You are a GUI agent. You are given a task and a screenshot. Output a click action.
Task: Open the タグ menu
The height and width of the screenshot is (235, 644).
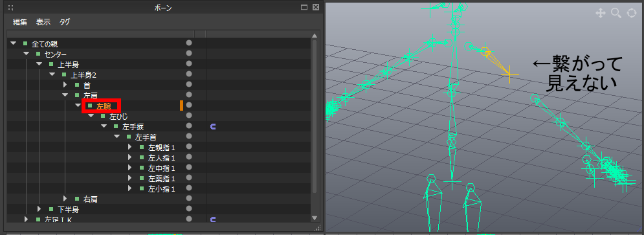[x=65, y=22]
